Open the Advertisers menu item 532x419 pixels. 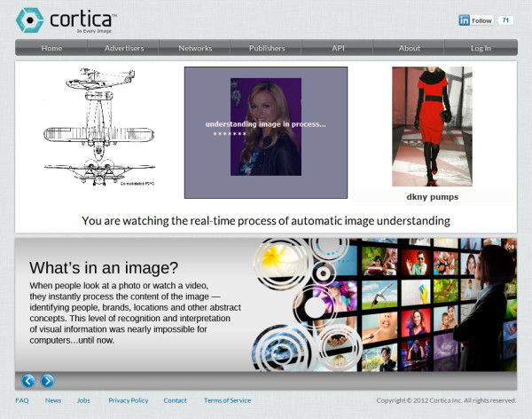tap(124, 48)
